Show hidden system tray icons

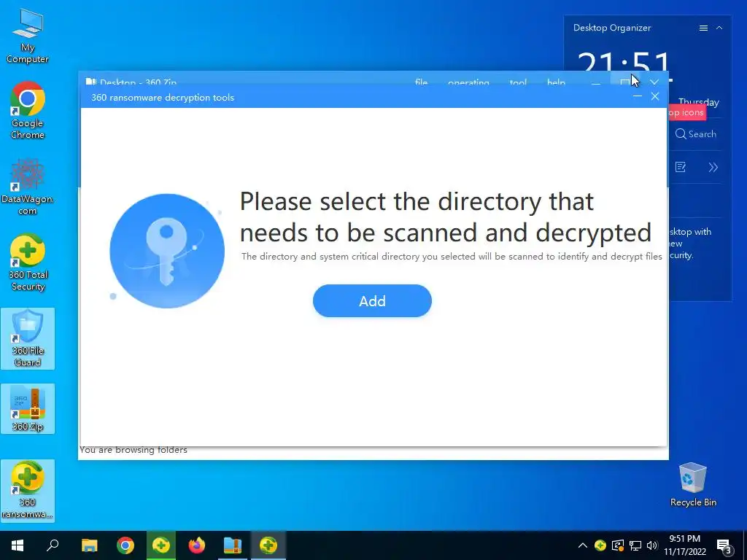click(582, 545)
